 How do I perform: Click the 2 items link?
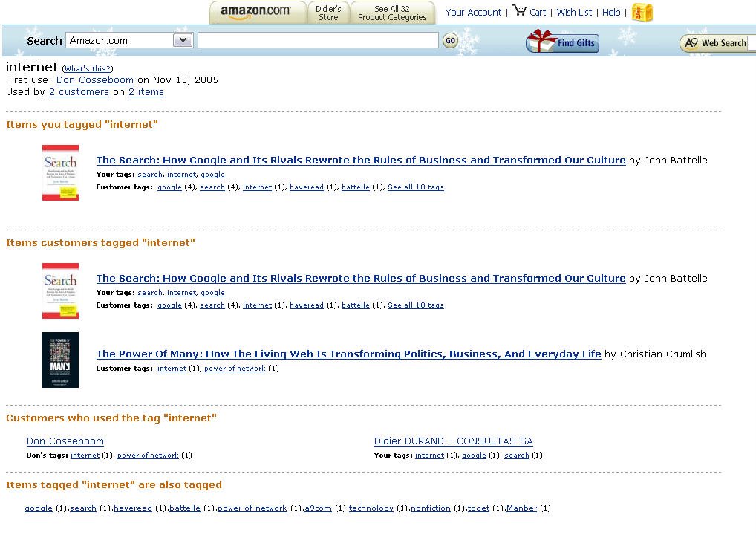click(146, 92)
